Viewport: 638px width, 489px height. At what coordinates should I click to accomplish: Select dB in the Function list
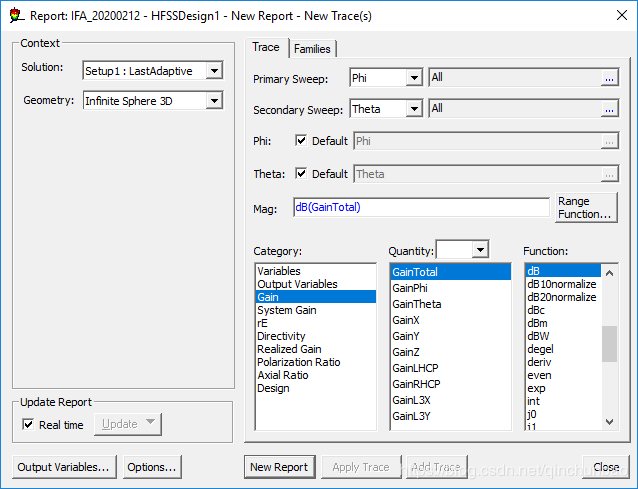[x=563, y=271]
